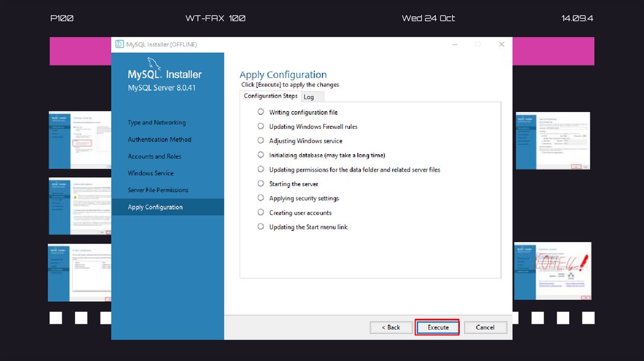Click 'Starting the server' text
This screenshot has height=361, width=644.
click(x=293, y=184)
